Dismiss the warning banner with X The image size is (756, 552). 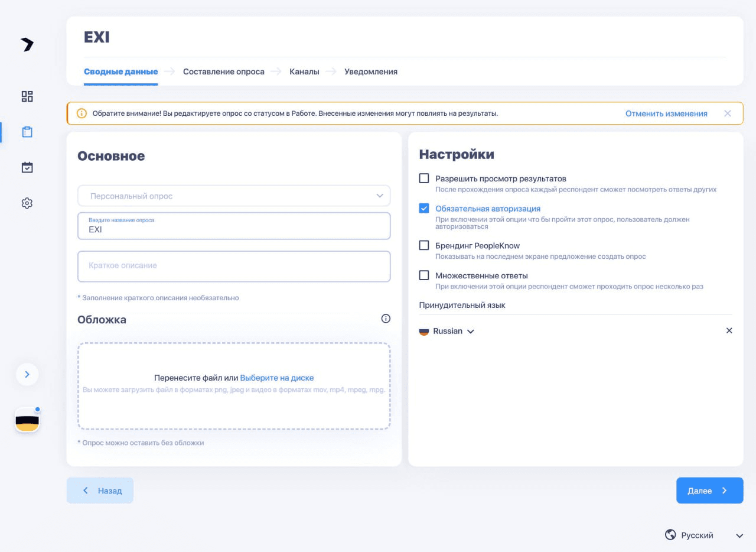[728, 113]
